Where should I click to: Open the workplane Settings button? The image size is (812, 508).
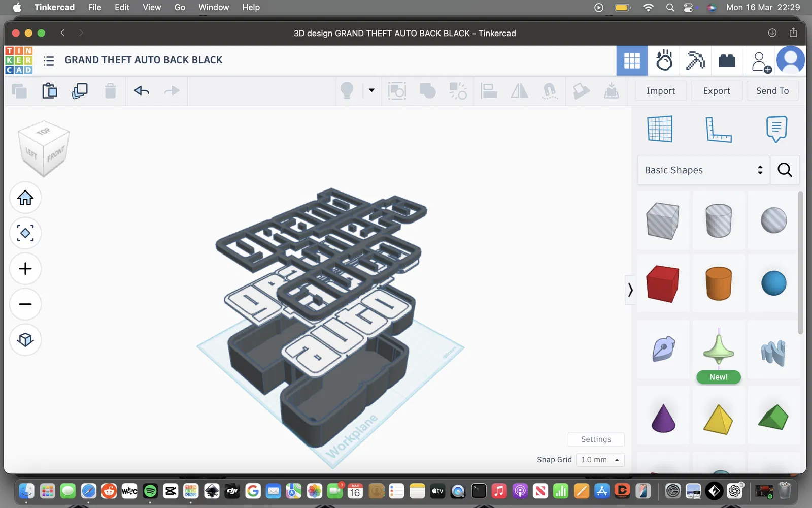tap(596, 439)
